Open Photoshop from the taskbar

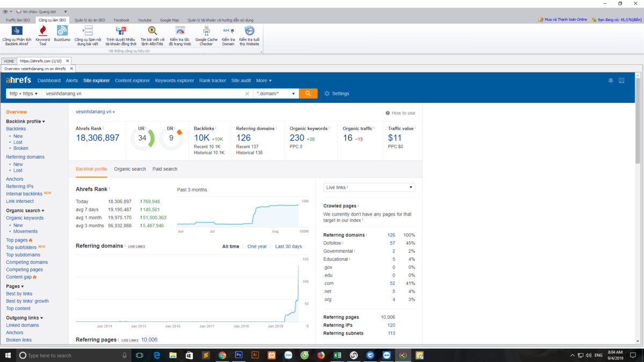(238, 355)
